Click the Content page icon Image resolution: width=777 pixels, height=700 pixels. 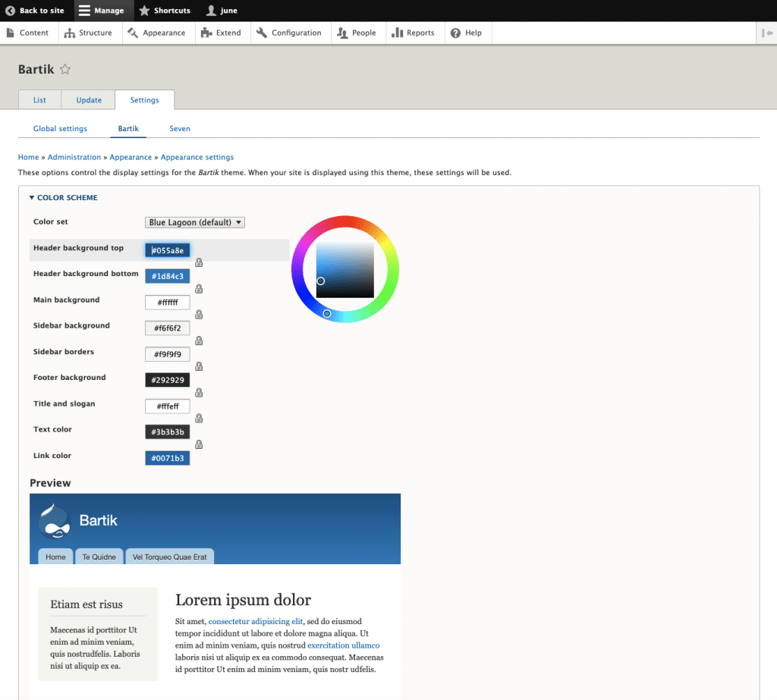[x=11, y=33]
